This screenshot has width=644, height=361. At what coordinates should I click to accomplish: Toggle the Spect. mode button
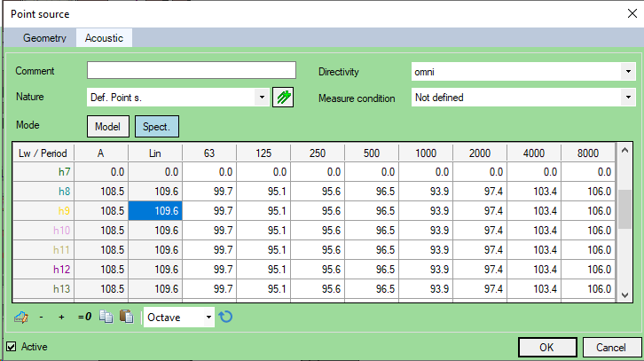[156, 127]
